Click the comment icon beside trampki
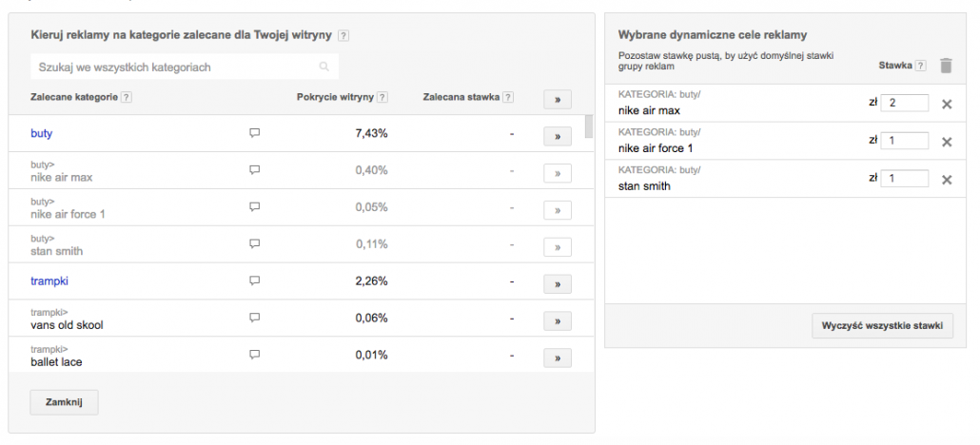The height and width of the screenshot is (445, 980). coord(254,281)
